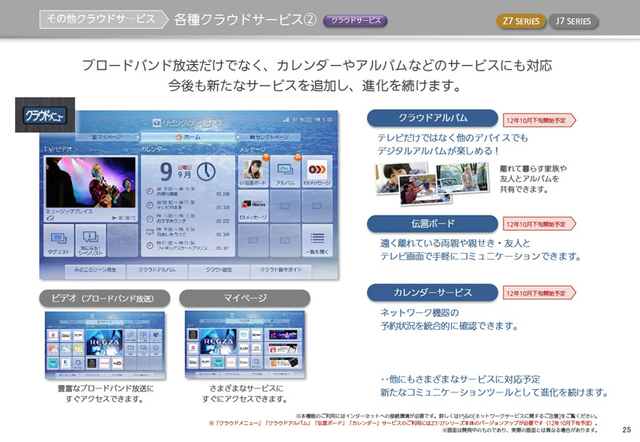Click the みどころシーン再生 button

95,270
